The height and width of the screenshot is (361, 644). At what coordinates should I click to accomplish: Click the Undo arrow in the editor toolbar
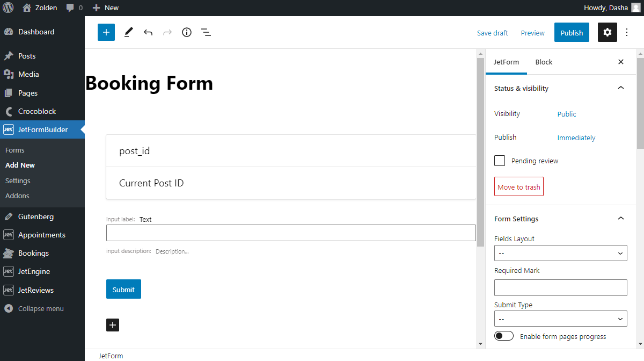(148, 32)
